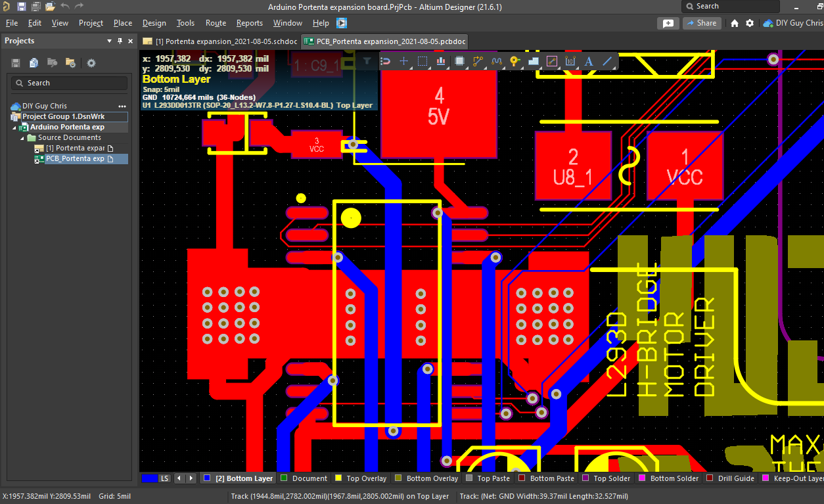This screenshot has width=824, height=504.
Task: Collapse the Source Documents folder
Action: (22, 137)
